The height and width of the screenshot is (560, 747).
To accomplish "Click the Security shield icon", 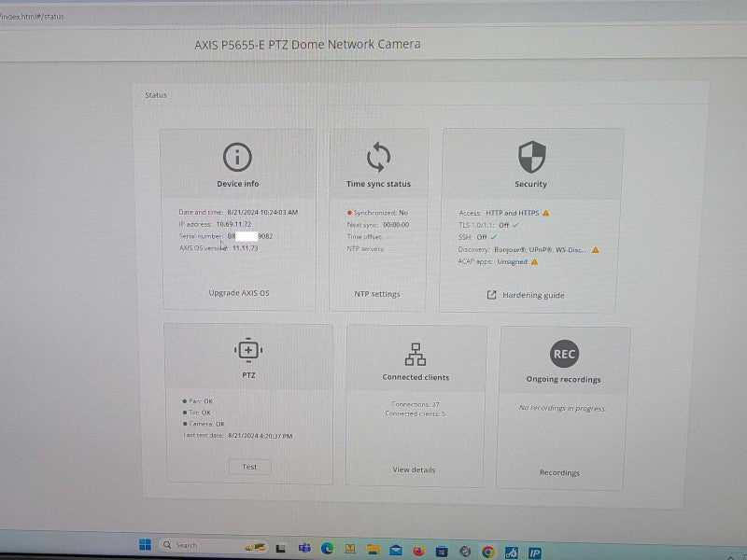I will coord(531,157).
